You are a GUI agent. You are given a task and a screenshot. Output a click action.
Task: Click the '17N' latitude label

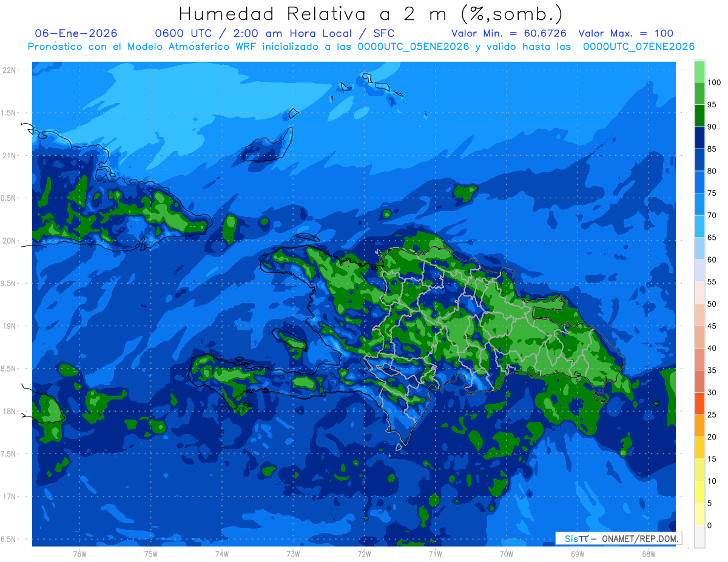(x=10, y=496)
